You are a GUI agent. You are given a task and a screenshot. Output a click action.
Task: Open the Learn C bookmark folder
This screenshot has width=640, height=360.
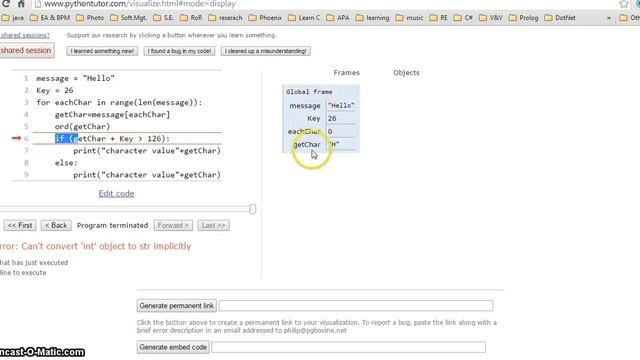tap(304, 18)
